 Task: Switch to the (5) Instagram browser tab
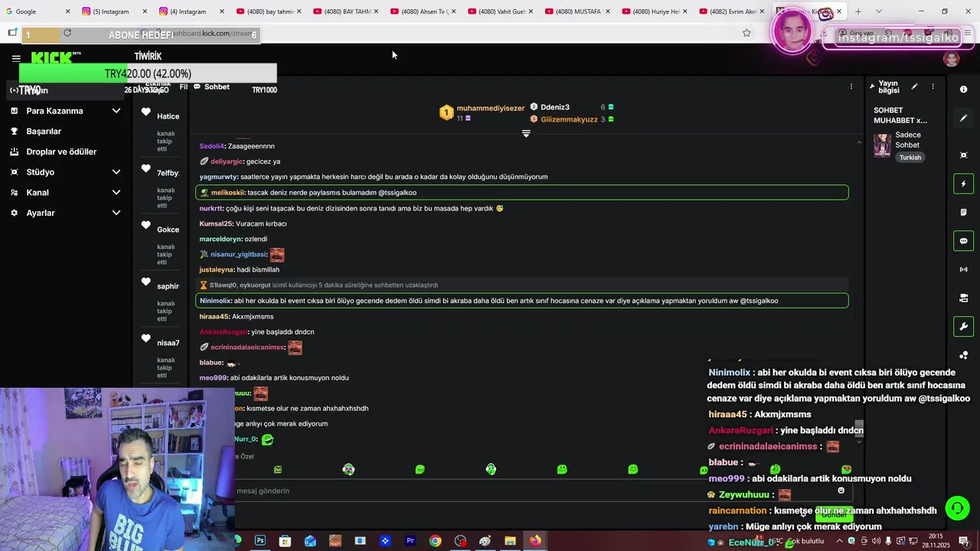coord(113,11)
